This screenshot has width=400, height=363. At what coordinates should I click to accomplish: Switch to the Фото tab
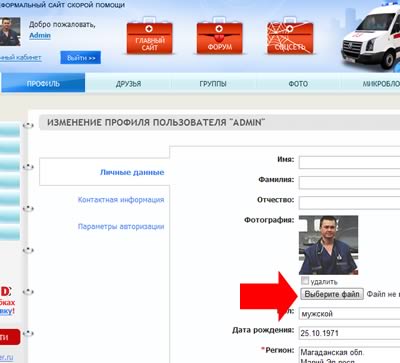pos(298,83)
